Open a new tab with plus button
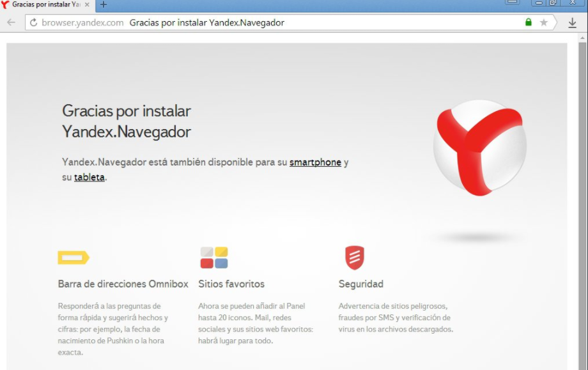The width and height of the screenshot is (588, 370). tap(104, 4)
